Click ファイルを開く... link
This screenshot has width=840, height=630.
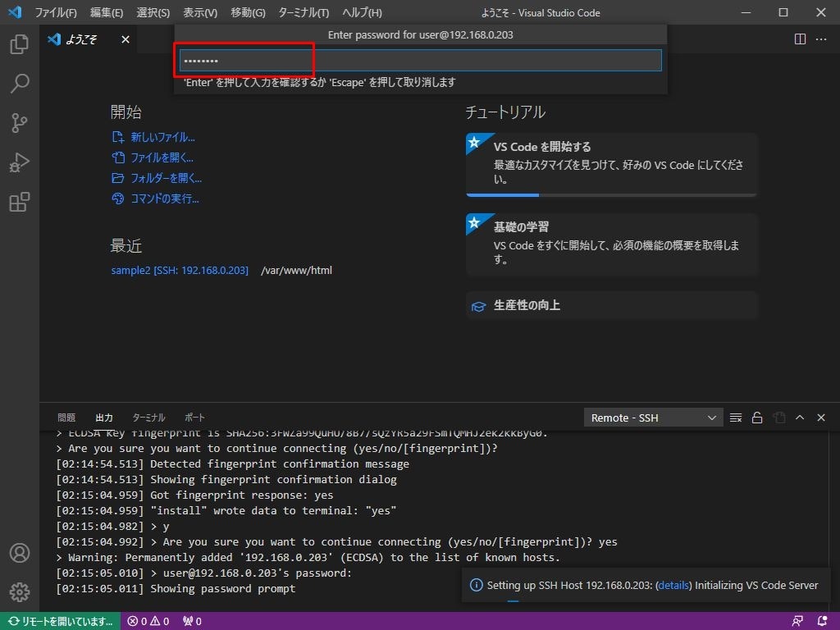pyautogui.click(x=162, y=157)
